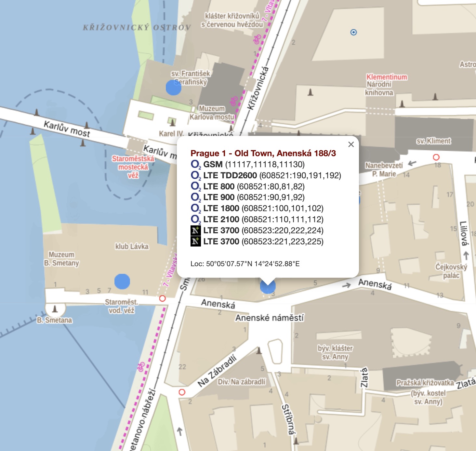Click N icon beside LTE 3700 221,223,225
This screenshot has height=451, width=476.
coord(196,241)
